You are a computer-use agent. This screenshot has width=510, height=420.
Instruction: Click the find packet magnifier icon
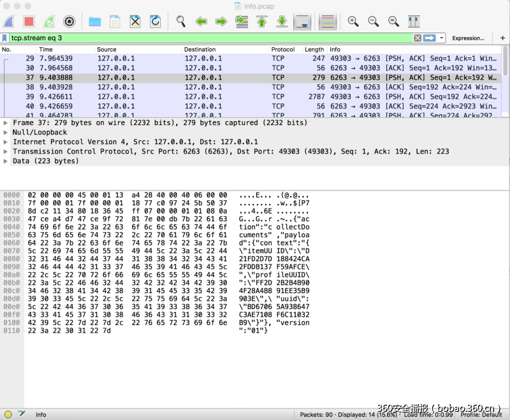pyautogui.click(x=181, y=22)
